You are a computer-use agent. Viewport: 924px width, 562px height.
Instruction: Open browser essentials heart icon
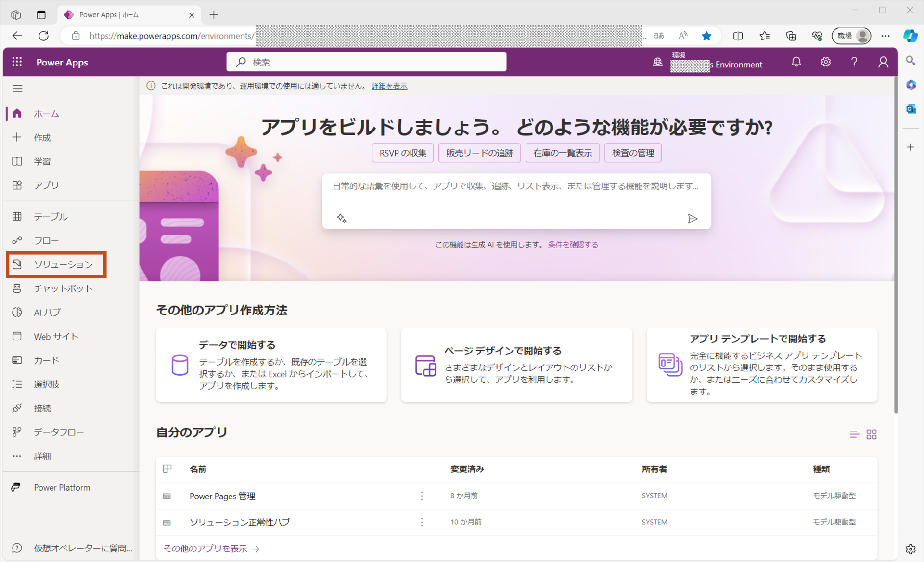pyautogui.click(x=817, y=36)
